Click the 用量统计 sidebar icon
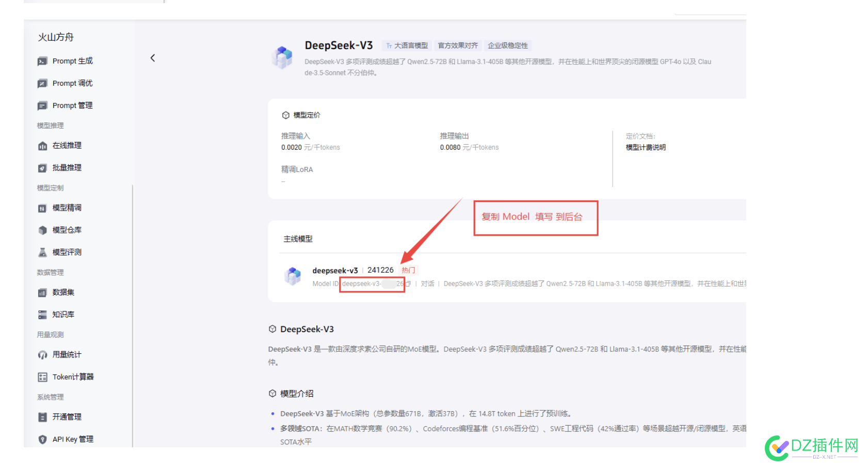Viewport: 868px width, 469px height. tap(42, 355)
